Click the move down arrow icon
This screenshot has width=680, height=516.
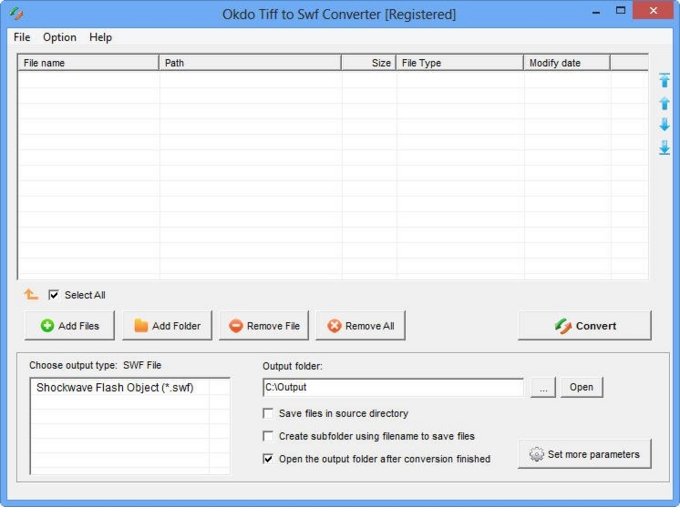click(x=664, y=125)
